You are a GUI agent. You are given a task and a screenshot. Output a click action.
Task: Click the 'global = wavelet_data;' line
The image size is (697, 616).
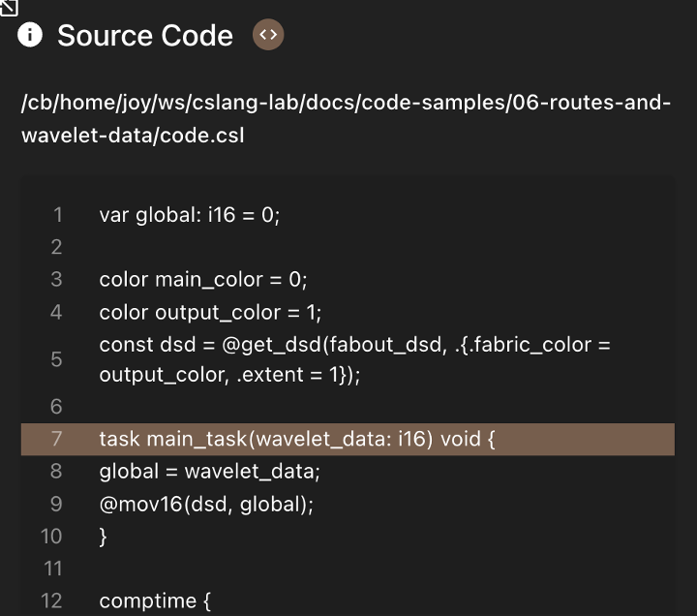pyautogui.click(x=209, y=472)
